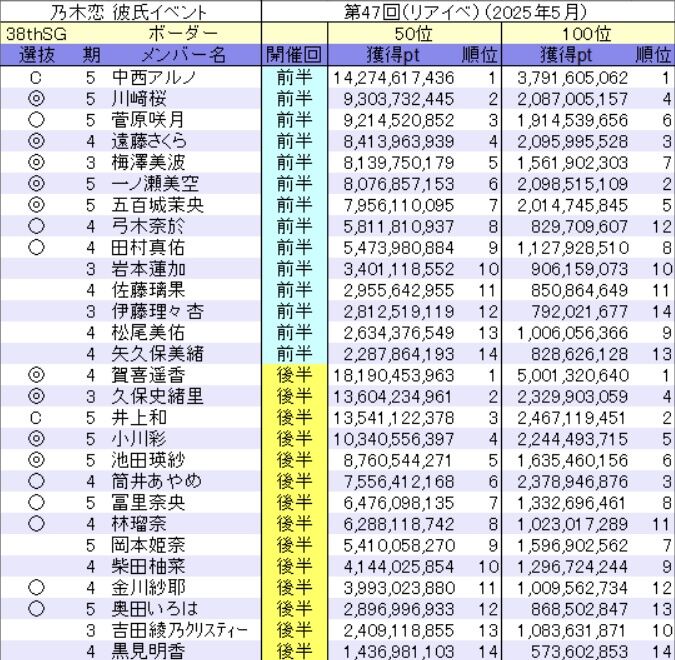
Task: Click the title cell 乃木恋 彼氏イベント
Action: coord(128,12)
